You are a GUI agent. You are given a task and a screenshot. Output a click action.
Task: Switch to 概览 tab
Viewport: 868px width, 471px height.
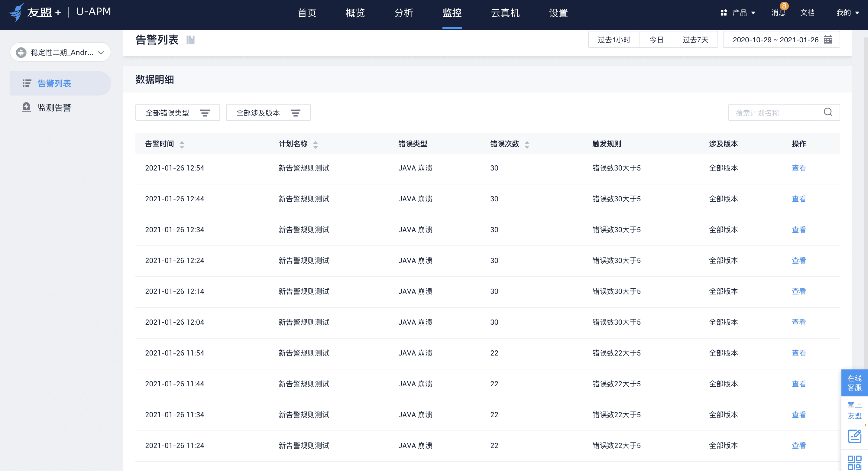point(355,13)
